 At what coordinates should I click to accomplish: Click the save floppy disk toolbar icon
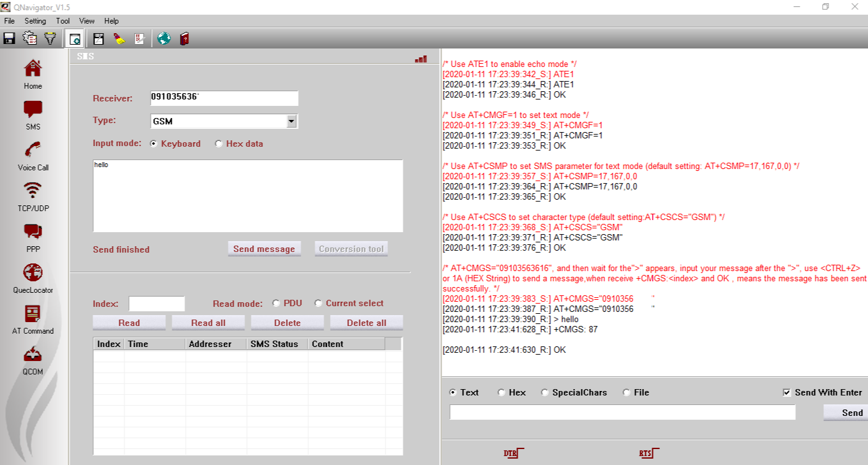click(x=10, y=38)
